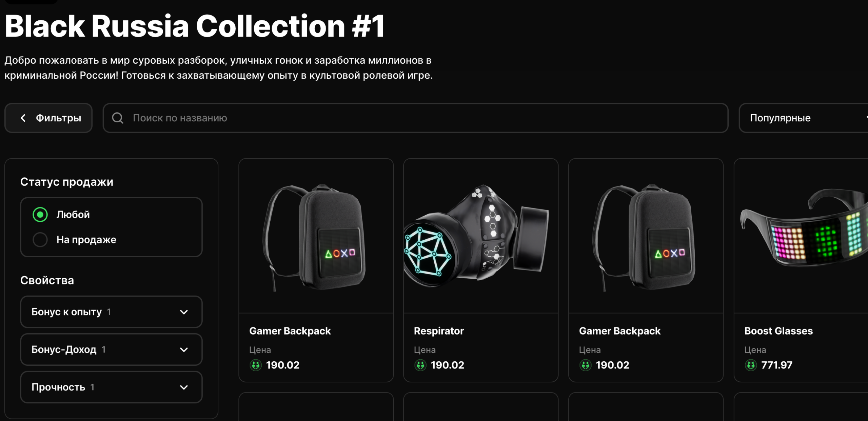The height and width of the screenshot is (421, 868).
Task: Expand the Прочность filter chevron
Action: click(x=184, y=387)
